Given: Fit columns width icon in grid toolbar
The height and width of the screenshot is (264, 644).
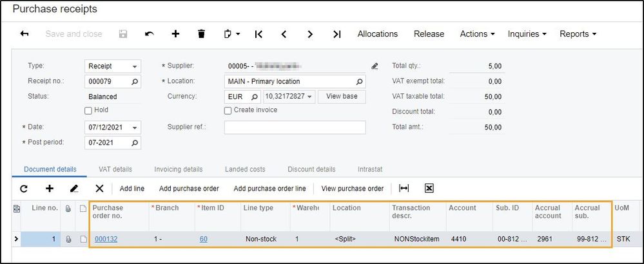Looking at the screenshot, I should pyautogui.click(x=404, y=188).
